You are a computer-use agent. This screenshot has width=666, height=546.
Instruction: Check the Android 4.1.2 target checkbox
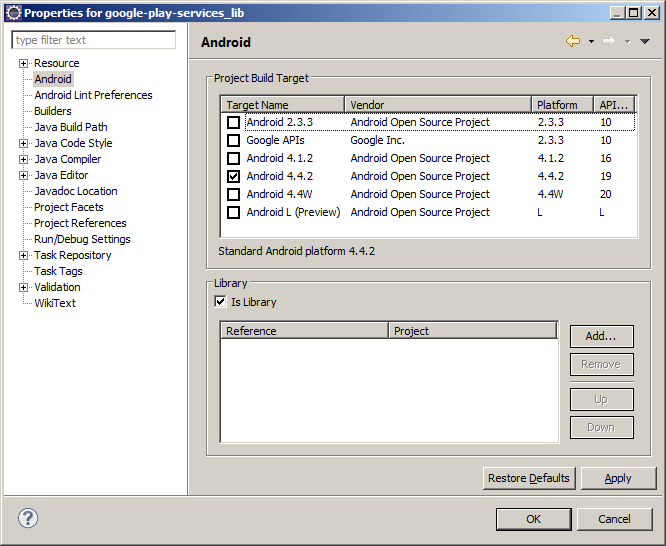point(233,158)
